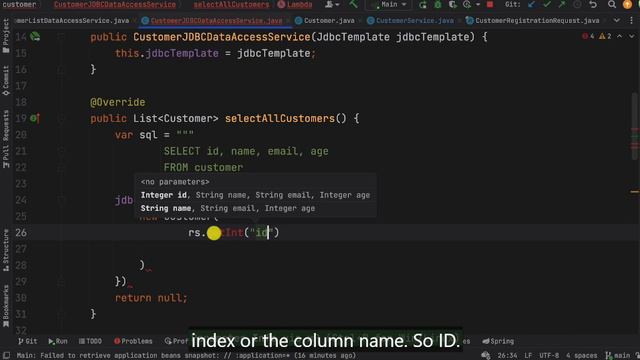The image size is (640, 360).
Task: Change LF line separator setting
Action: 528,356
